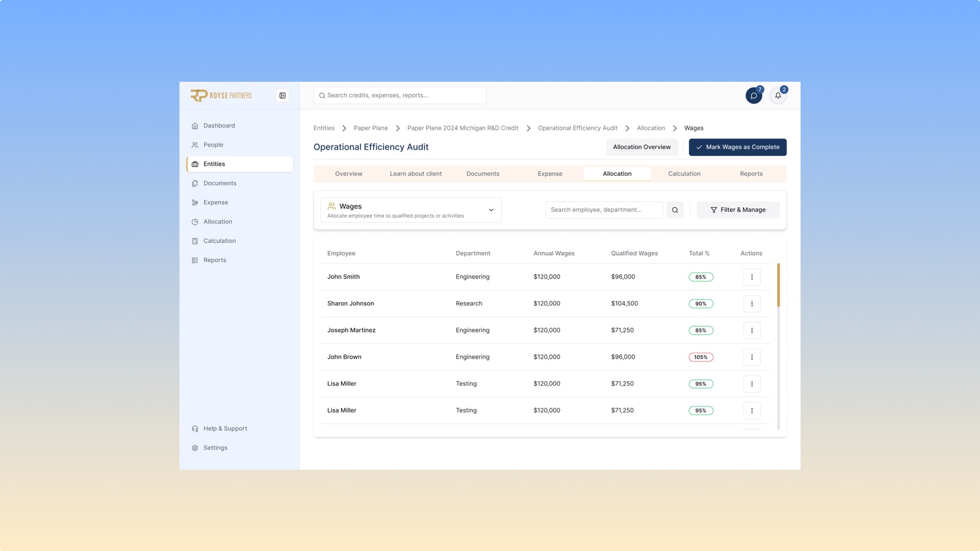Go to Paper Plane breadcrumb
Screen dimensions: 980x551
[x=371, y=128]
